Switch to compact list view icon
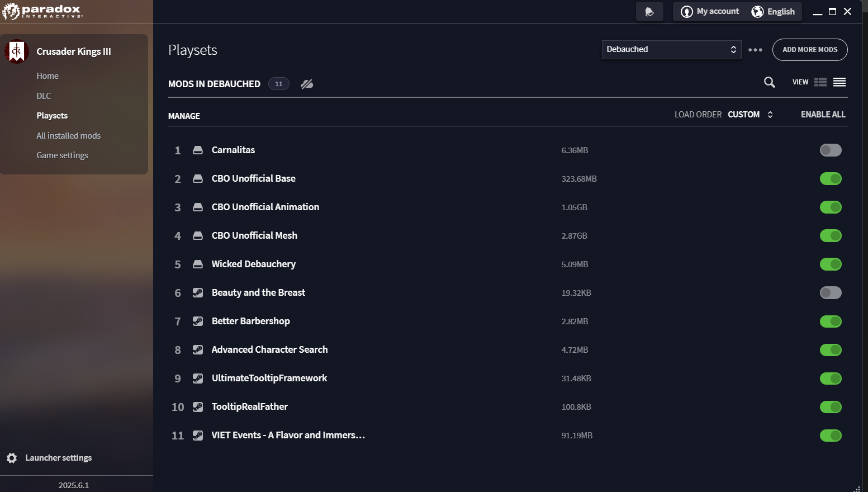 (839, 82)
